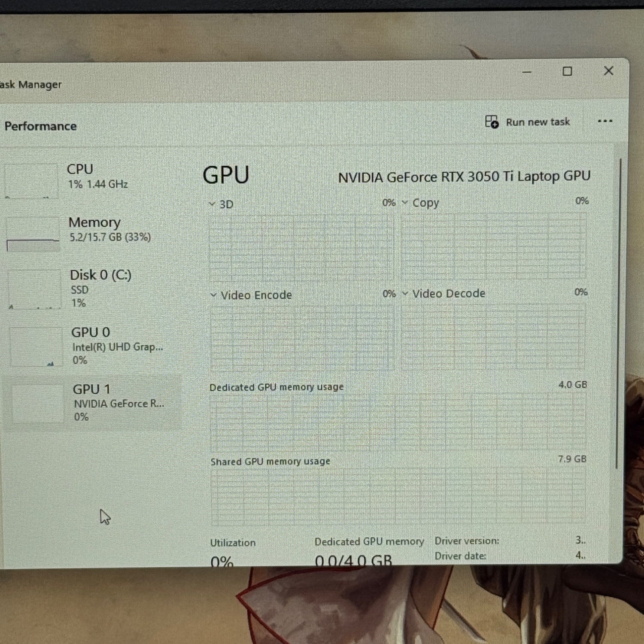Image resolution: width=644 pixels, height=644 pixels.
Task: Select the Memory usage mini graph
Action: tap(33, 234)
